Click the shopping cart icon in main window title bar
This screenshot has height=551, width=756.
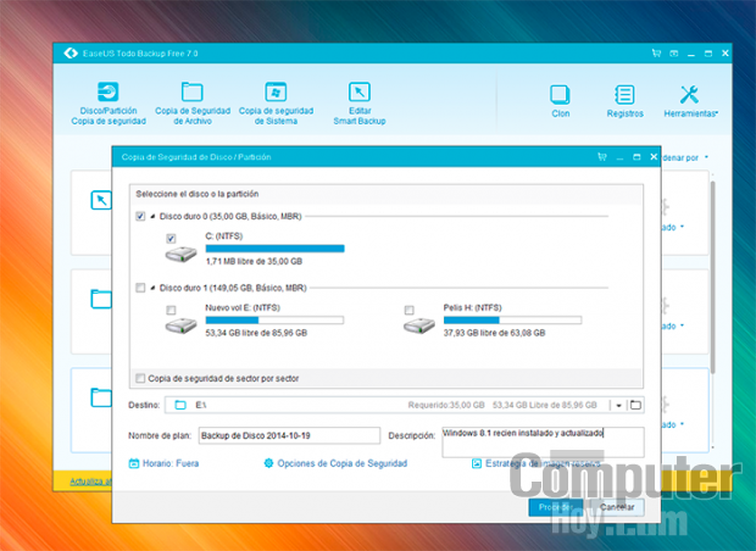coord(656,53)
